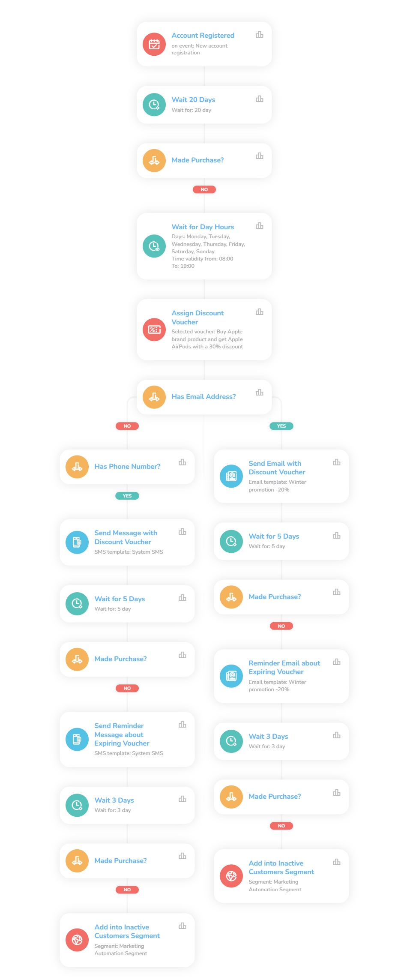Open statistics icon on Has Phone Number? node
This screenshot has height=980, width=404.
(182, 462)
